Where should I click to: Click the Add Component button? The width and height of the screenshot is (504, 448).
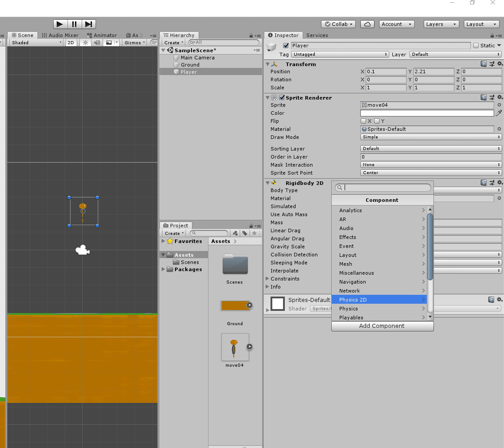point(382,326)
